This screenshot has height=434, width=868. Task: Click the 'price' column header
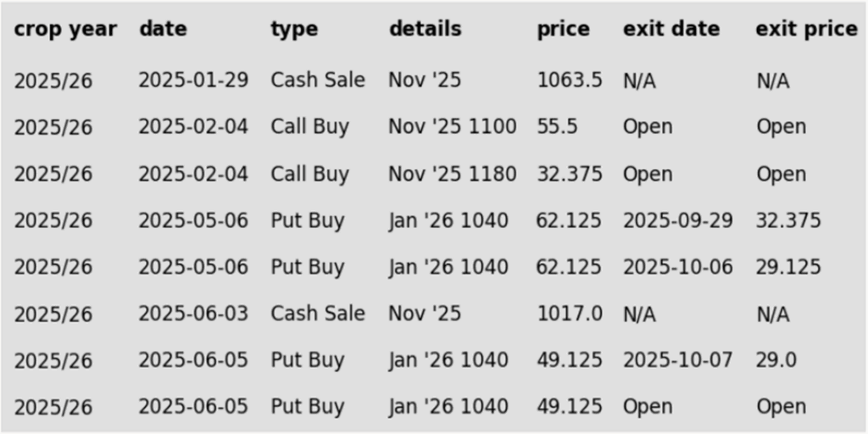pyautogui.click(x=563, y=29)
